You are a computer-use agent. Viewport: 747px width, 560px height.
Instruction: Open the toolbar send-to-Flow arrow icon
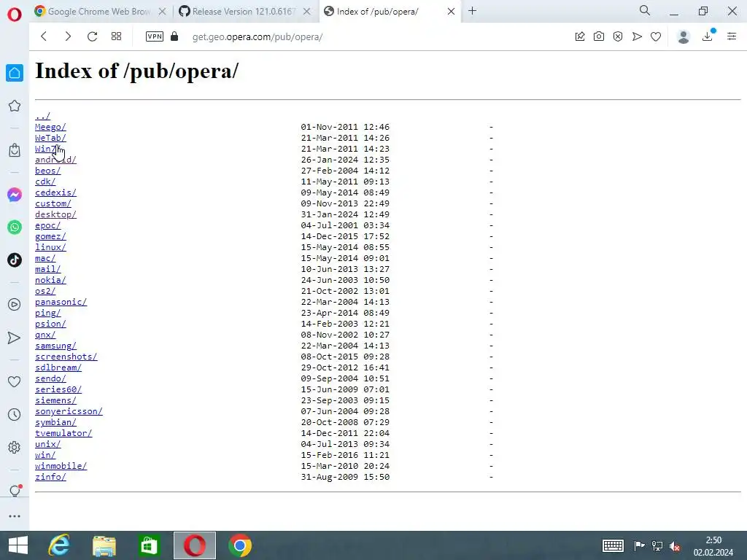tap(637, 36)
